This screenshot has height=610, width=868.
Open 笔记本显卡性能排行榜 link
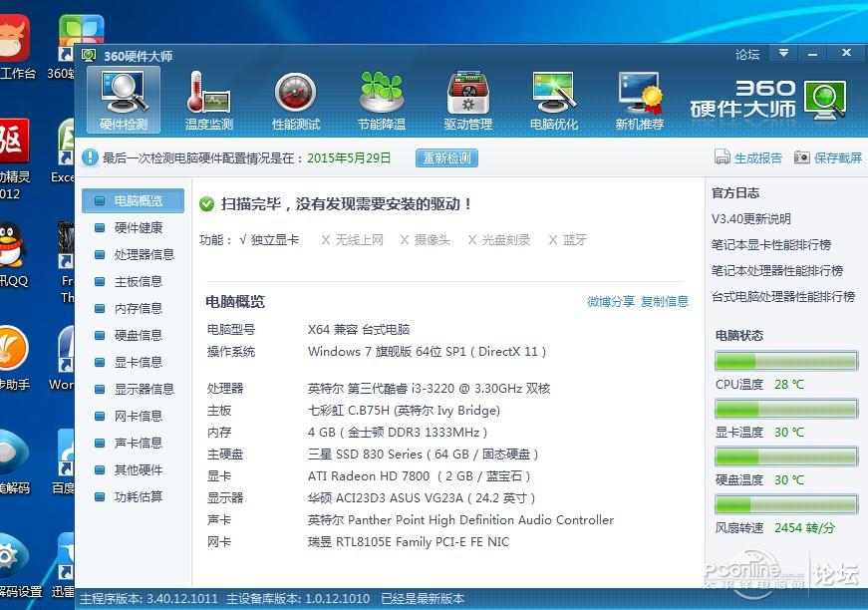[x=771, y=244]
